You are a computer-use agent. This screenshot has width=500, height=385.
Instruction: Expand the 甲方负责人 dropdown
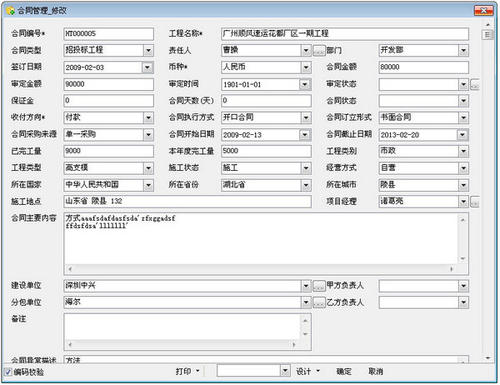463,286
